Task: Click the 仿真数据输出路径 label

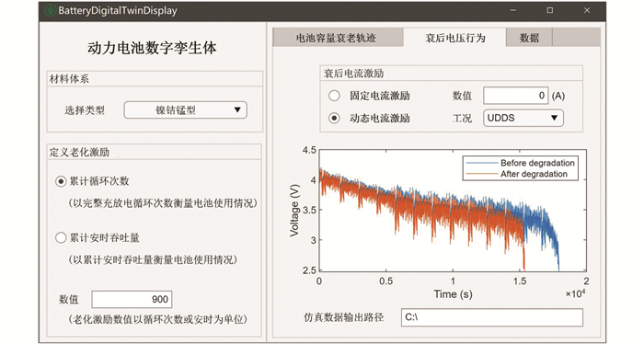Action: 343,317
